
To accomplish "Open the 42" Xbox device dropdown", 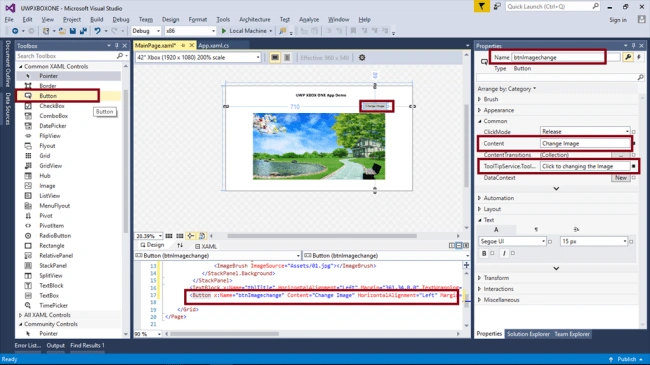I will [198, 58].
